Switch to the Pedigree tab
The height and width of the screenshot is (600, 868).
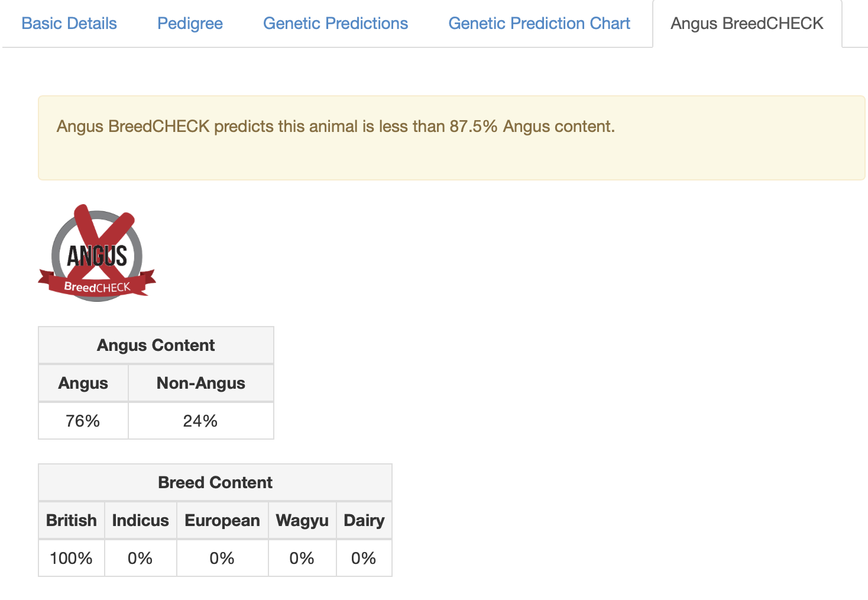[190, 24]
